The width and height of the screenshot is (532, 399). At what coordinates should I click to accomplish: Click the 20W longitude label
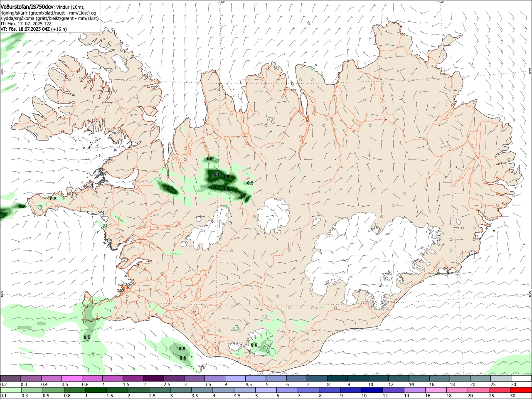pyautogui.click(x=221, y=2)
